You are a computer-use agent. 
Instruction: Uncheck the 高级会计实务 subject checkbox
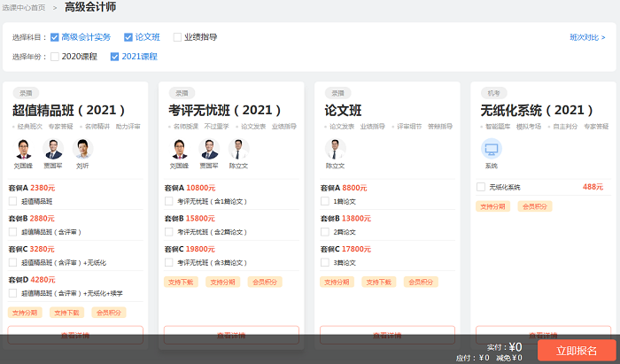pyautogui.click(x=55, y=37)
